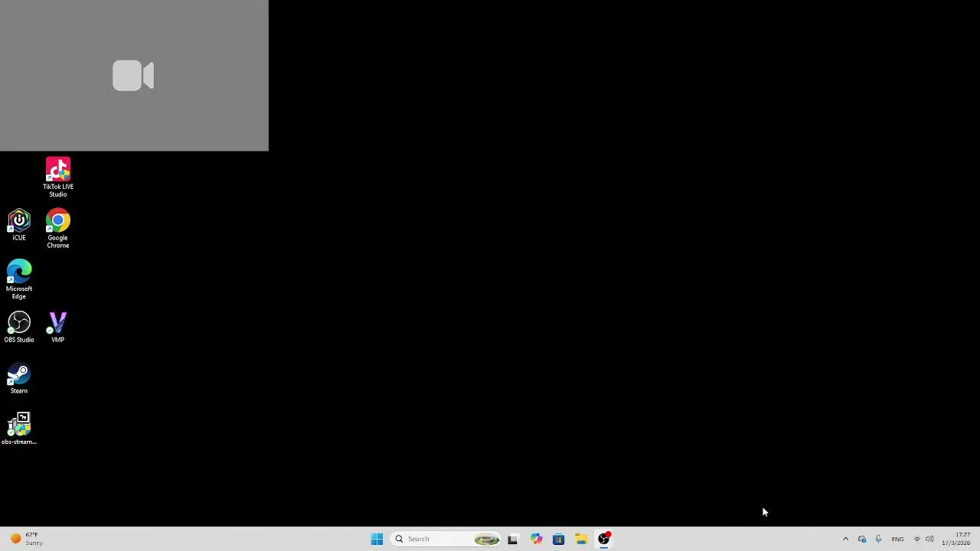Open Task View from the taskbar

[513, 539]
